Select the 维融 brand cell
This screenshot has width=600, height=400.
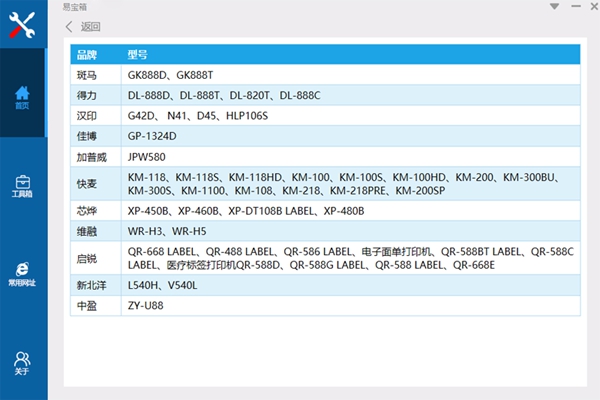click(96, 231)
